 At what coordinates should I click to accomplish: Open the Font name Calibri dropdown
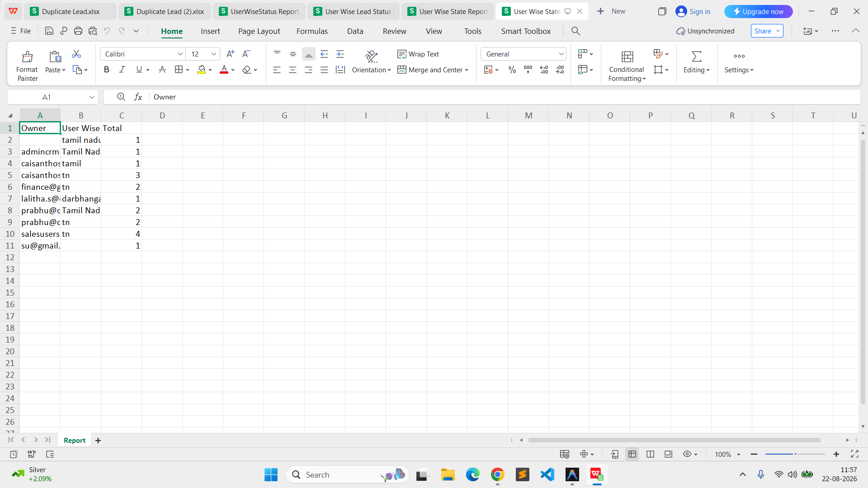[x=180, y=54]
